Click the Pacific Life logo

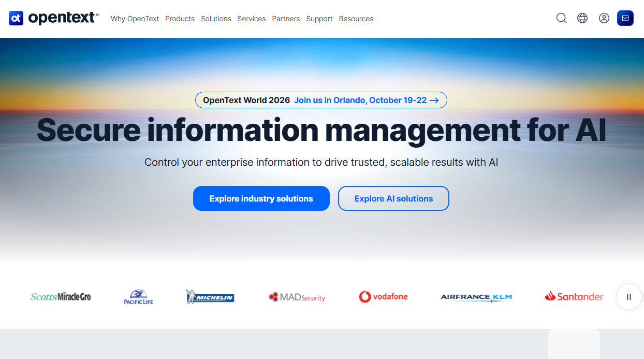tap(139, 297)
